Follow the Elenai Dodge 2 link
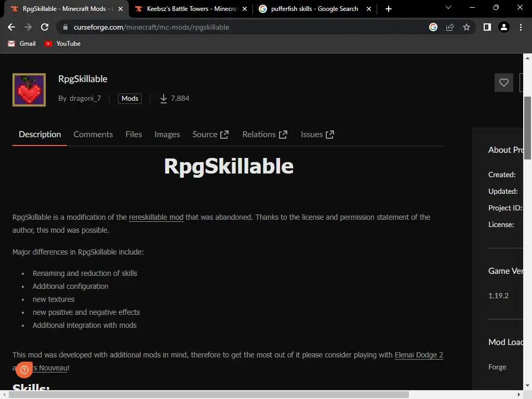The width and height of the screenshot is (532, 399). pyautogui.click(x=419, y=355)
